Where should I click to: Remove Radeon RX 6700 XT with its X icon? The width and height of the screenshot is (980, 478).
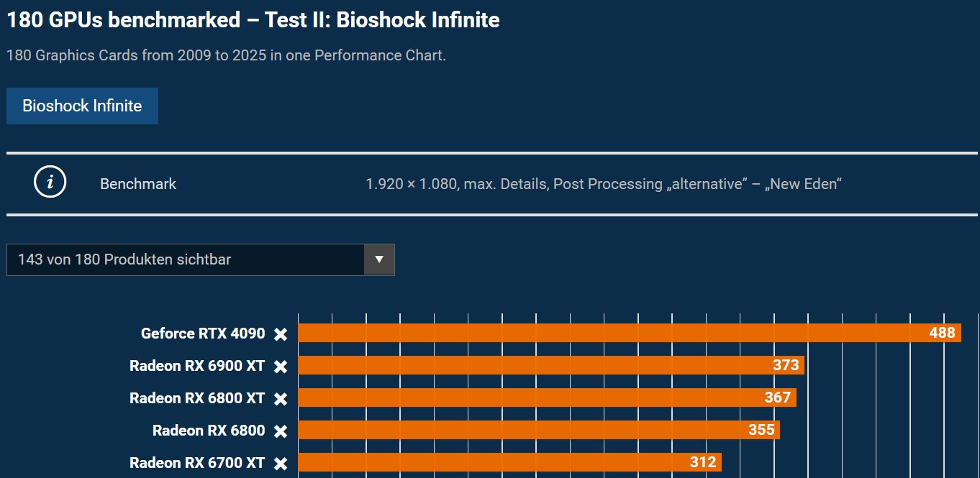click(281, 464)
